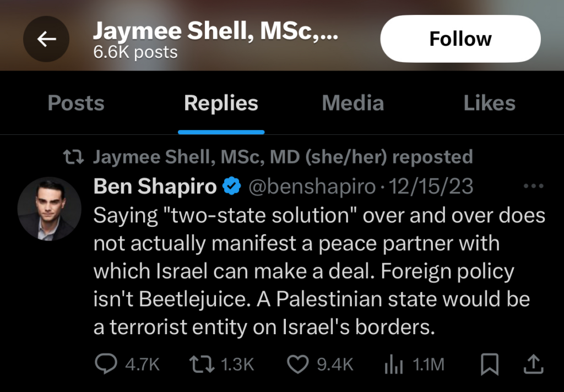Like Ben Shapiro's tweet
Screen dimensions: 564x392
coord(298,363)
